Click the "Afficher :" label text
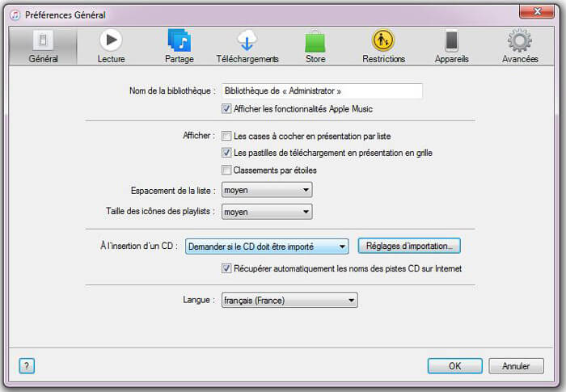The width and height of the screenshot is (566, 392). [x=199, y=136]
